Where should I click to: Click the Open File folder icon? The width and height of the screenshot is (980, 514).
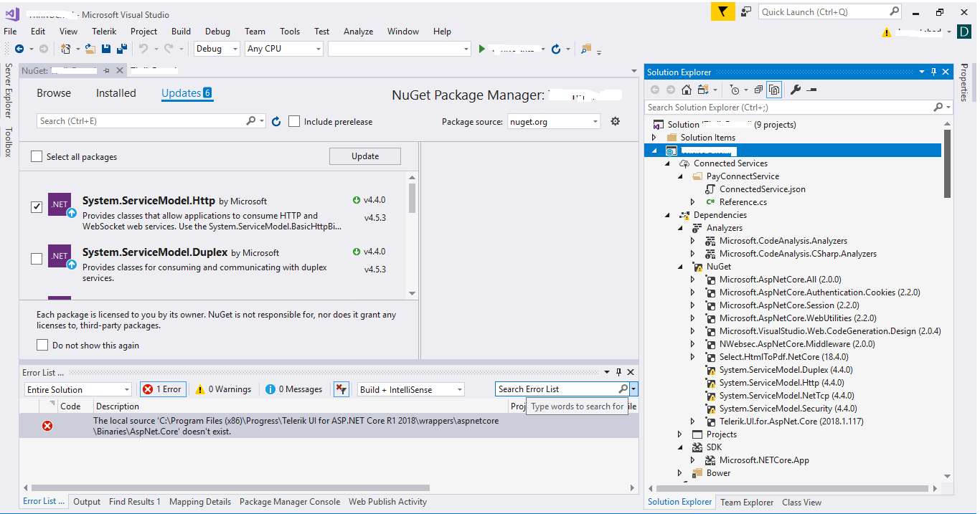pos(90,49)
